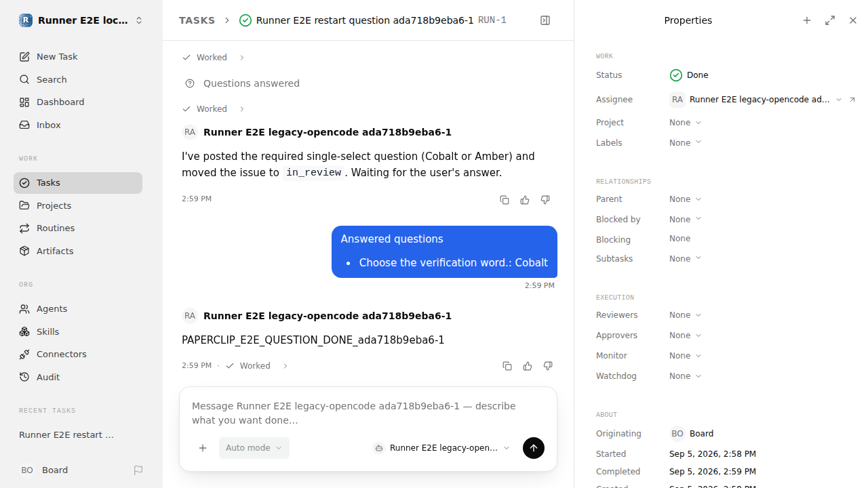Screen dimensions: 868x488
Task: Open Skills page
Action: pyautogui.click(x=78, y=331)
